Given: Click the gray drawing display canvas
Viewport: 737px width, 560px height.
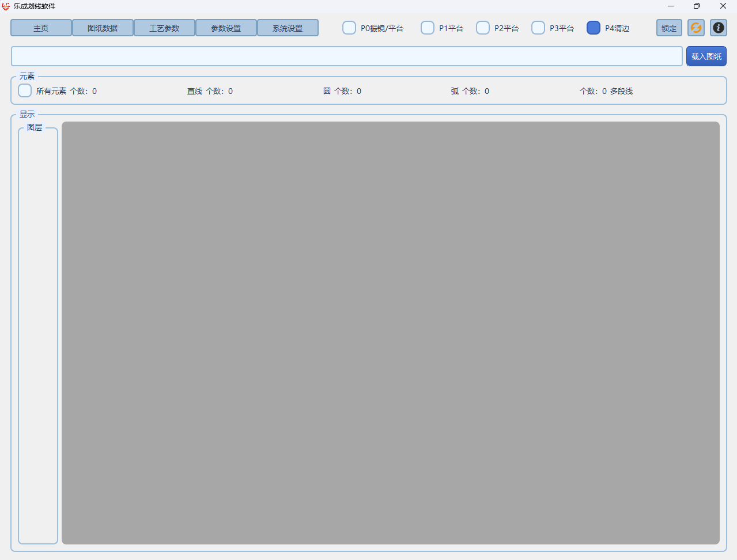Looking at the screenshot, I should pos(391,333).
